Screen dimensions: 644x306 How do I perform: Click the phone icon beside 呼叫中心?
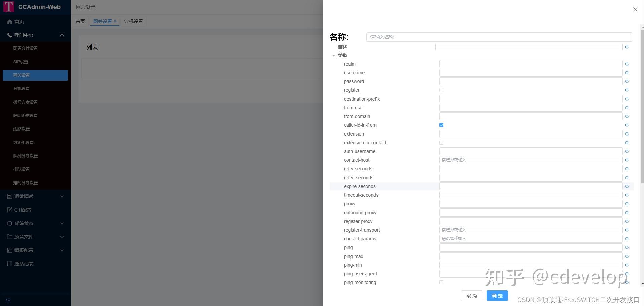tap(10, 35)
